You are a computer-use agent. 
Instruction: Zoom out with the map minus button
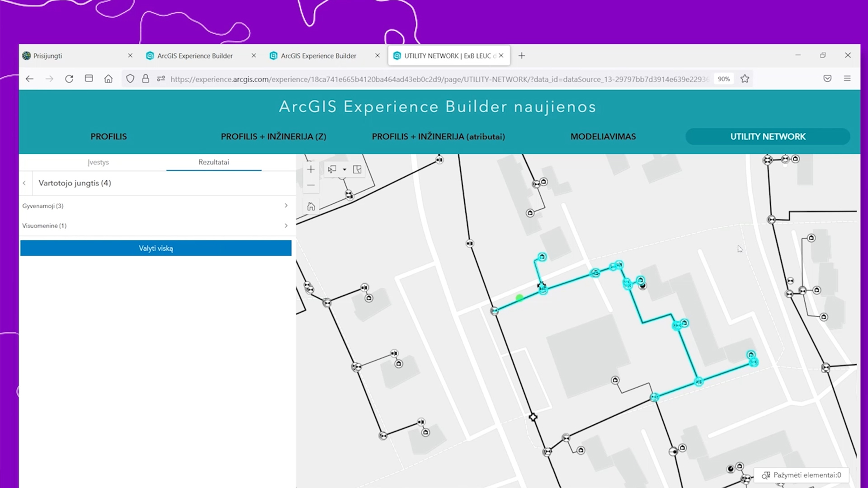click(311, 185)
